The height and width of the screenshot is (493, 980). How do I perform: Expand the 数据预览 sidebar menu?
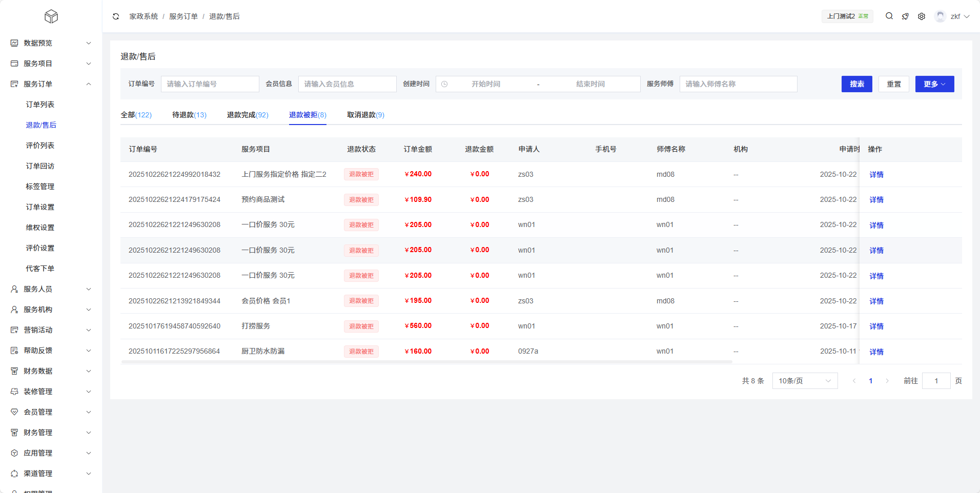(51, 43)
